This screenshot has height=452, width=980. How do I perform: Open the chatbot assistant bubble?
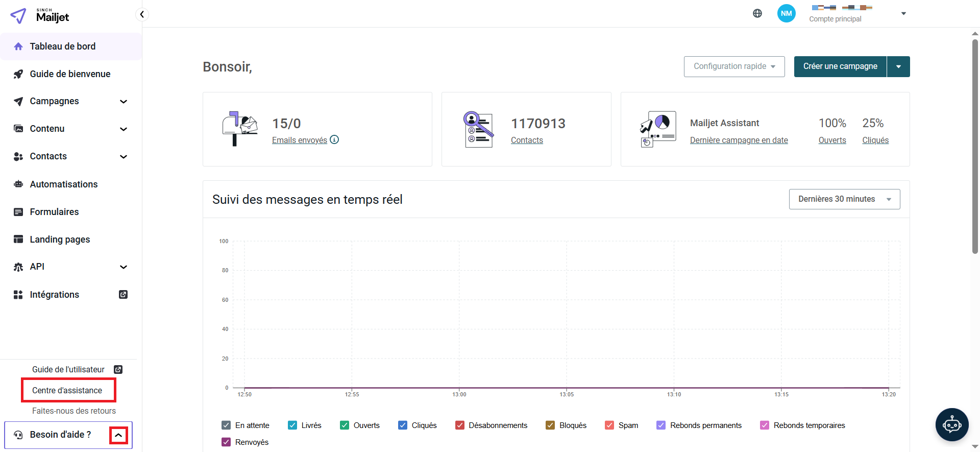tap(952, 424)
